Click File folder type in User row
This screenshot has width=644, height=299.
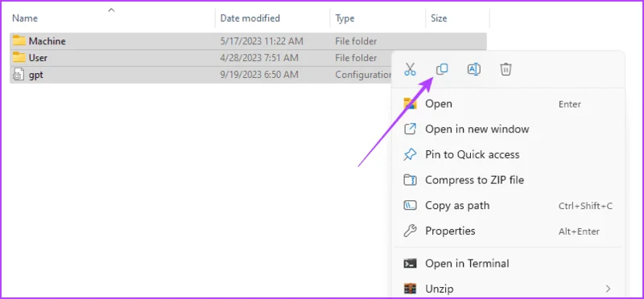pos(356,58)
